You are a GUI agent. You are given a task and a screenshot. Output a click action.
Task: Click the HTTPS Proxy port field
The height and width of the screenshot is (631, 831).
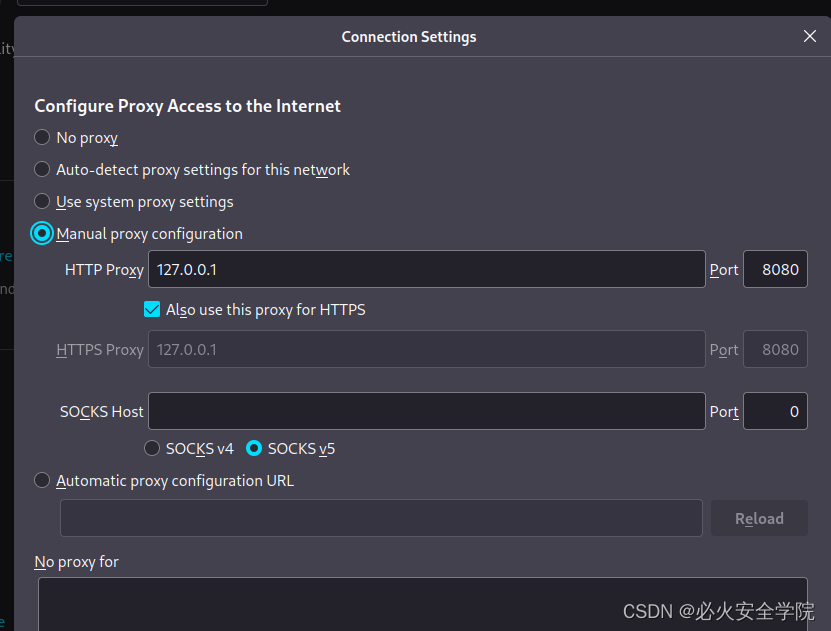coord(775,350)
